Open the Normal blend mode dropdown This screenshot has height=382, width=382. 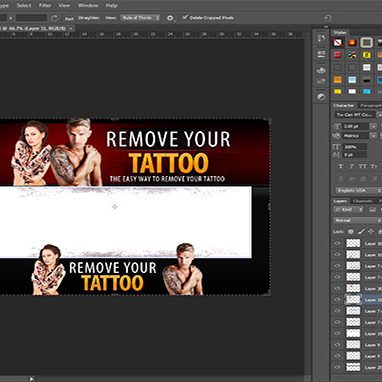(x=357, y=220)
